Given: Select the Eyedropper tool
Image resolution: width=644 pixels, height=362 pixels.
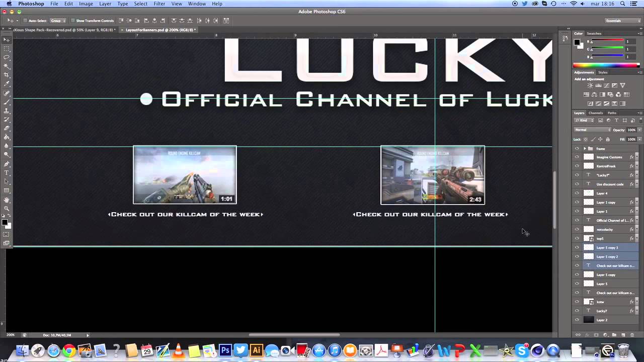Looking at the screenshot, I should pos(7,83).
